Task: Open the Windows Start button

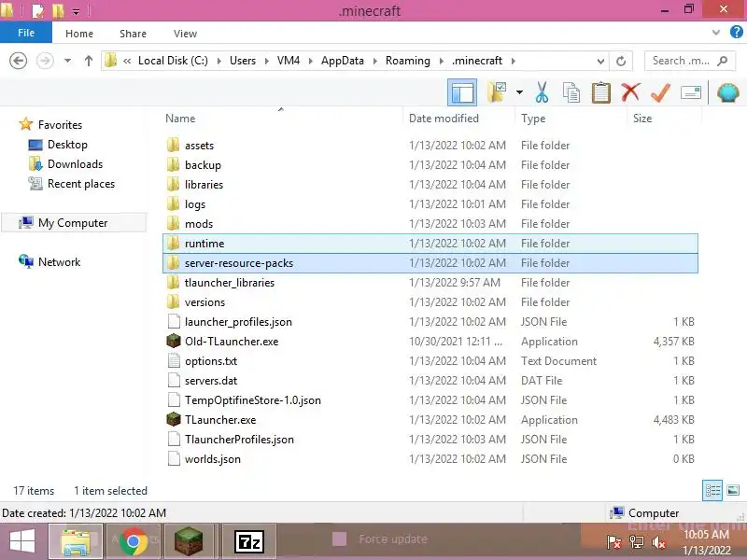Action: point(22,541)
